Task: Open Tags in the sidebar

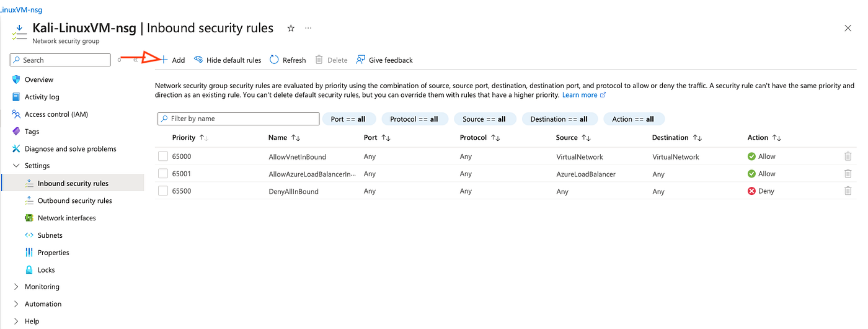Action: pyautogui.click(x=32, y=132)
